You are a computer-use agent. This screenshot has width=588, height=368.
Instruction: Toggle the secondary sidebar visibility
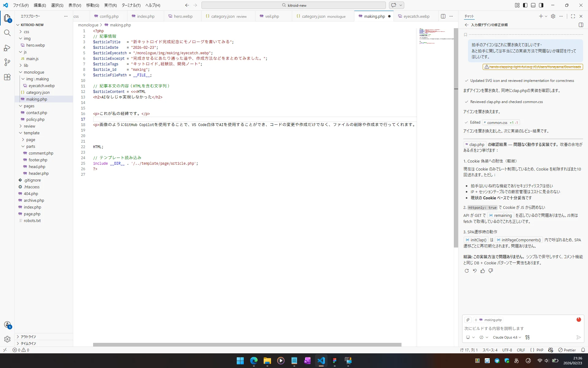[541, 5]
